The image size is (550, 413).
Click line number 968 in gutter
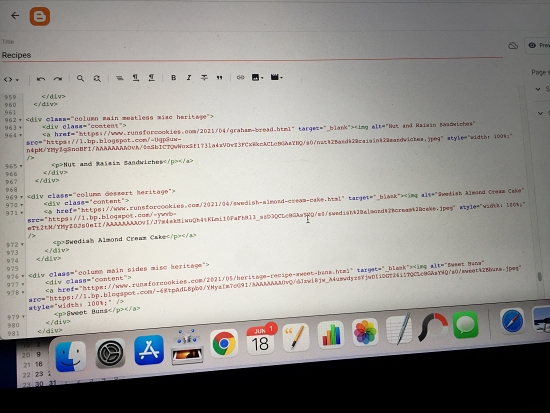click(11, 189)
